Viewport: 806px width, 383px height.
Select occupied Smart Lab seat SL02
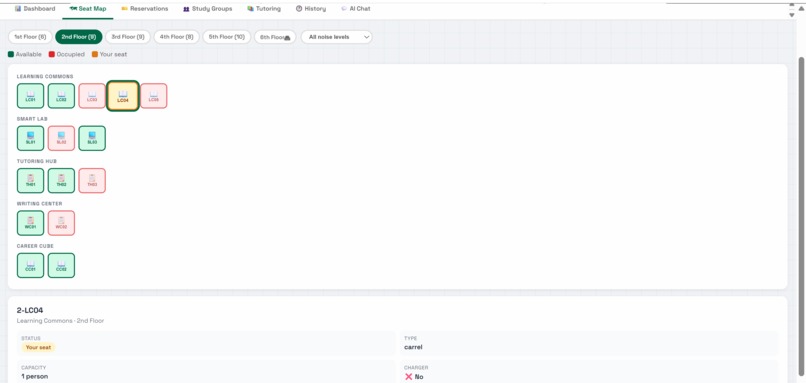[61, 138]
